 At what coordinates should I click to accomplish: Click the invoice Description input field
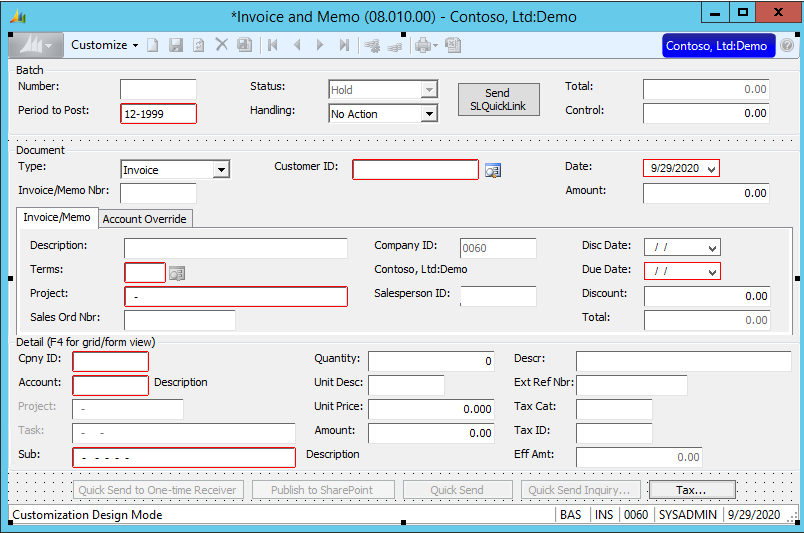click(235, 248)
